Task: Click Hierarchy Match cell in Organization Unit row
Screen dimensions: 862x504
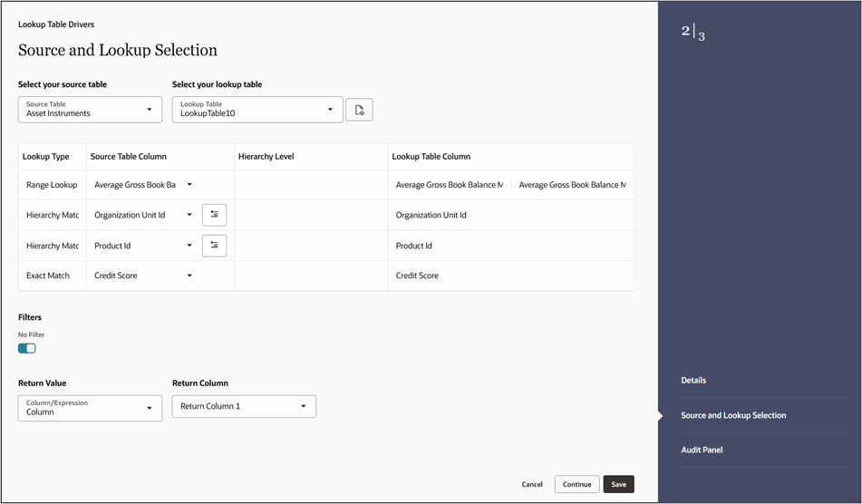Action: tap(53, 215)
